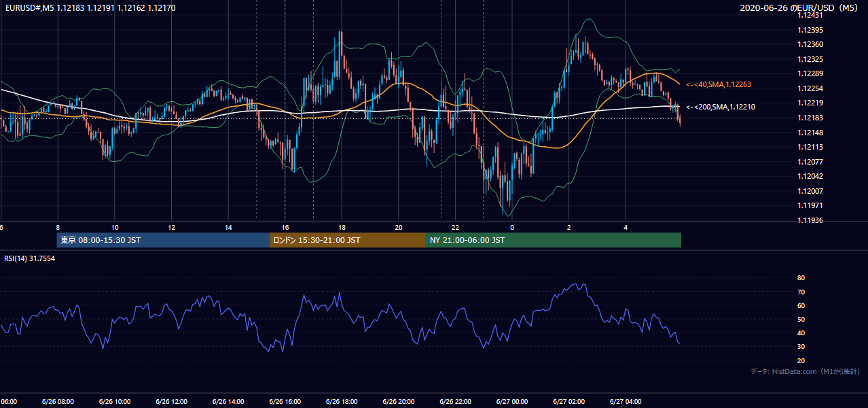Click price axis value 1.12289
Viewport: 868px width, 408px height.
pos(811,73)
